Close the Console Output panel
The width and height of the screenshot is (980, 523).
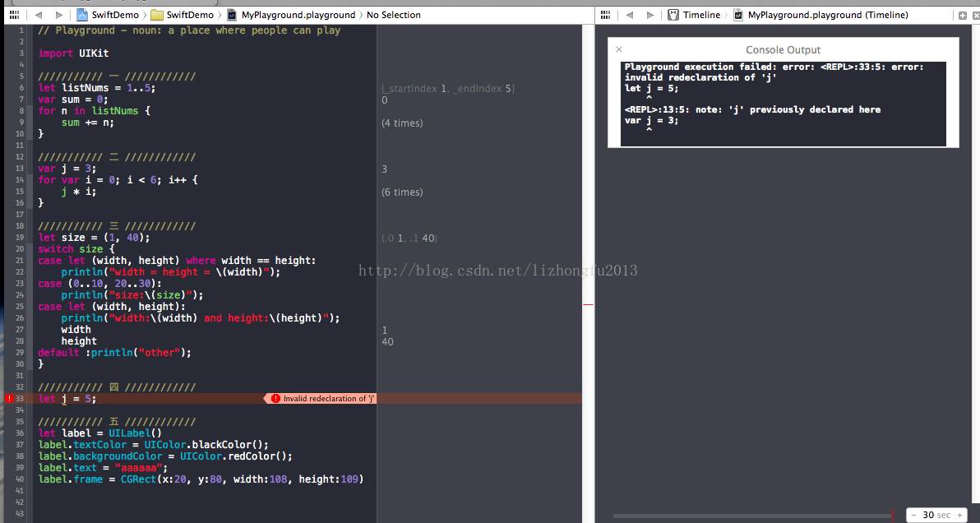coord(619,49)
